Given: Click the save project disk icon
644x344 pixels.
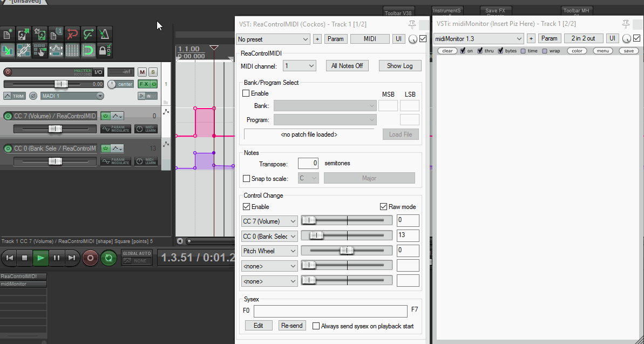Looking at the screenshot, I should click(x=40, y=34).
